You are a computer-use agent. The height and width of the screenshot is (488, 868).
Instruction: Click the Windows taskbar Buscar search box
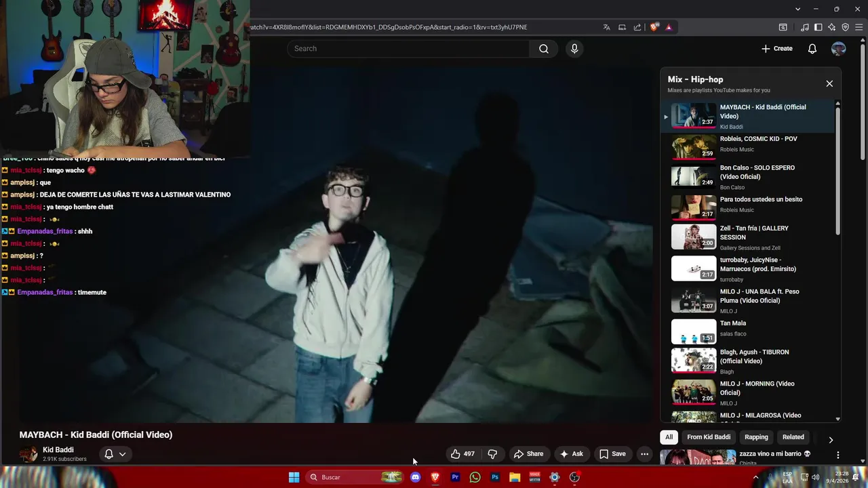pos(354,477)
